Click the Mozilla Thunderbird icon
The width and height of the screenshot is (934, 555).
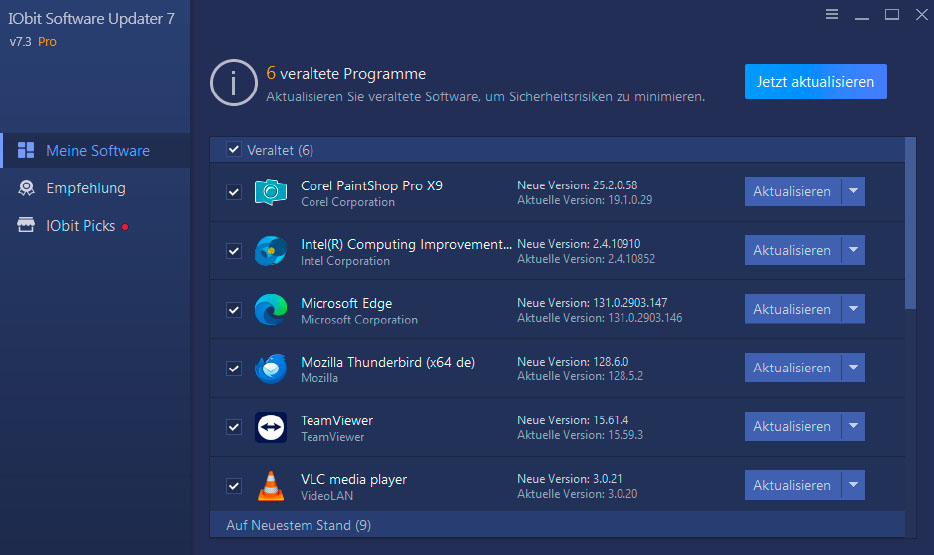271,368
